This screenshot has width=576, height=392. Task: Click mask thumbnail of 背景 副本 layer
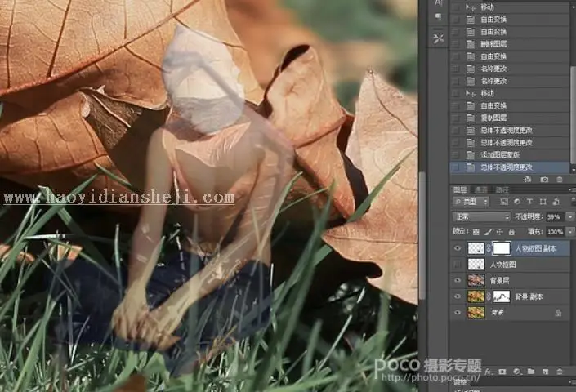click(x=502, y=296)
